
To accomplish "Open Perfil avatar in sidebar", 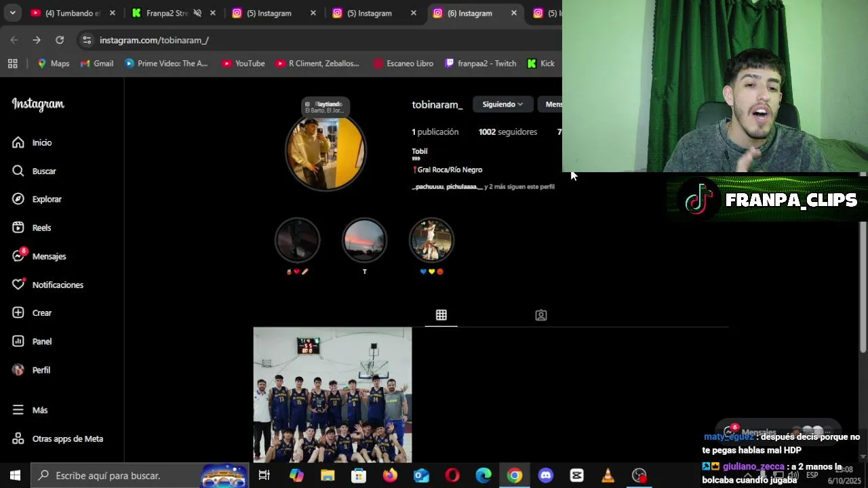I will (31, 370).
